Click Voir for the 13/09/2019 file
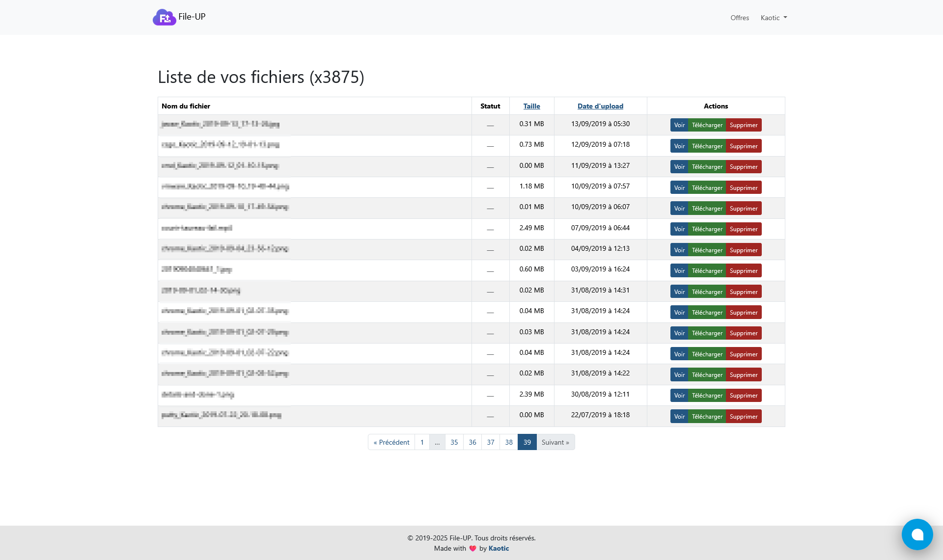The width and height of the screenshot is (943, 560). click(x=679, y=125)
